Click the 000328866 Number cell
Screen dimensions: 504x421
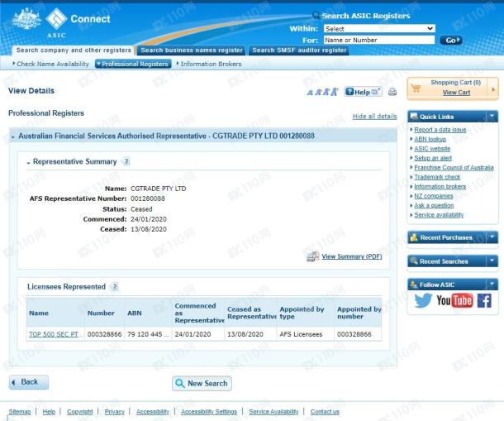[104, 334]
